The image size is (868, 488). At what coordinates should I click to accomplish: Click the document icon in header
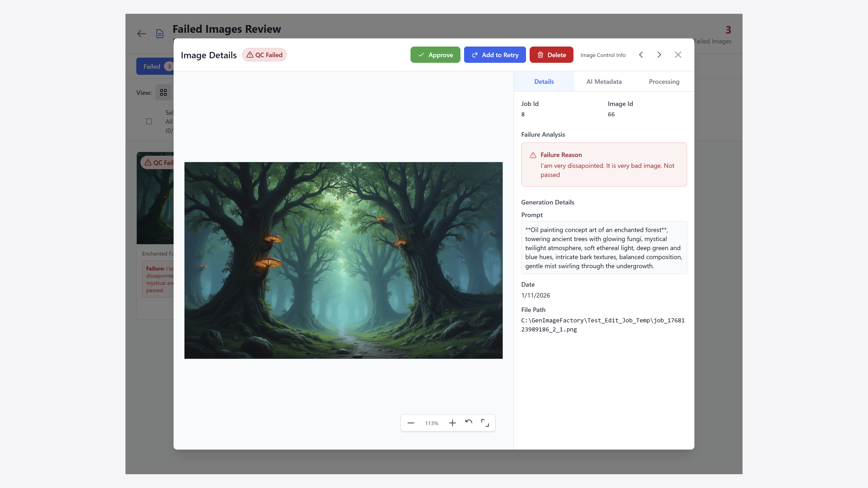click(x=160, y=34)
